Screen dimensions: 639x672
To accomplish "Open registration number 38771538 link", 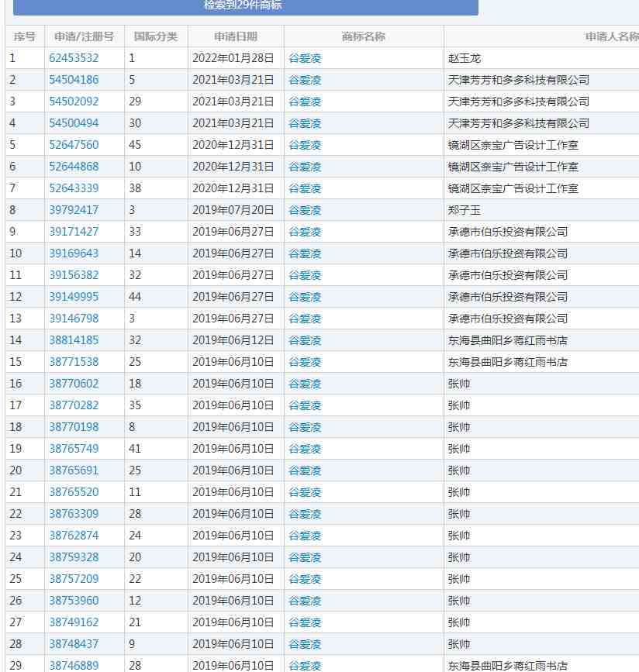I will (74, 362).
